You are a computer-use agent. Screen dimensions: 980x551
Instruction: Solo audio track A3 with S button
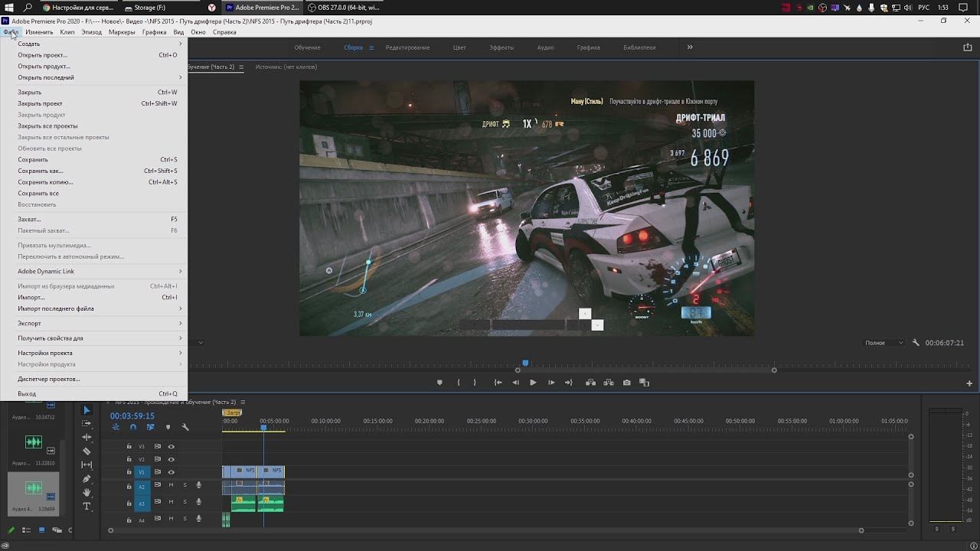[x=185, y=502]
